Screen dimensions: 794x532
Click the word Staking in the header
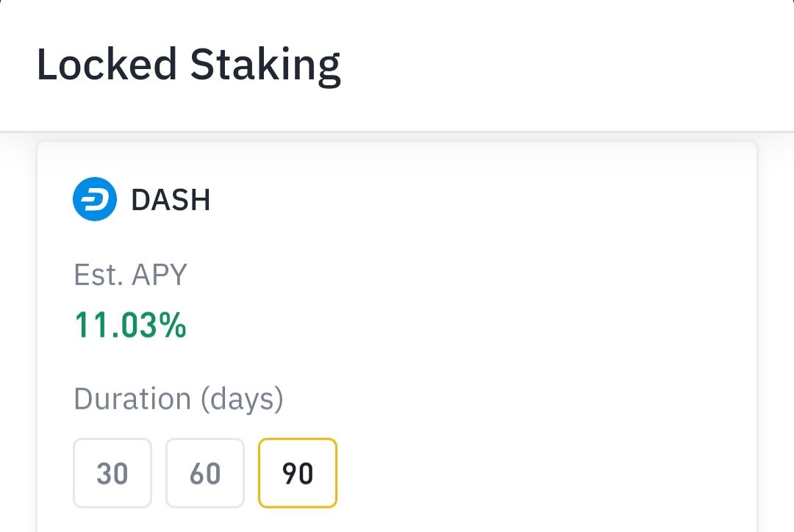(x=265, y=65)
